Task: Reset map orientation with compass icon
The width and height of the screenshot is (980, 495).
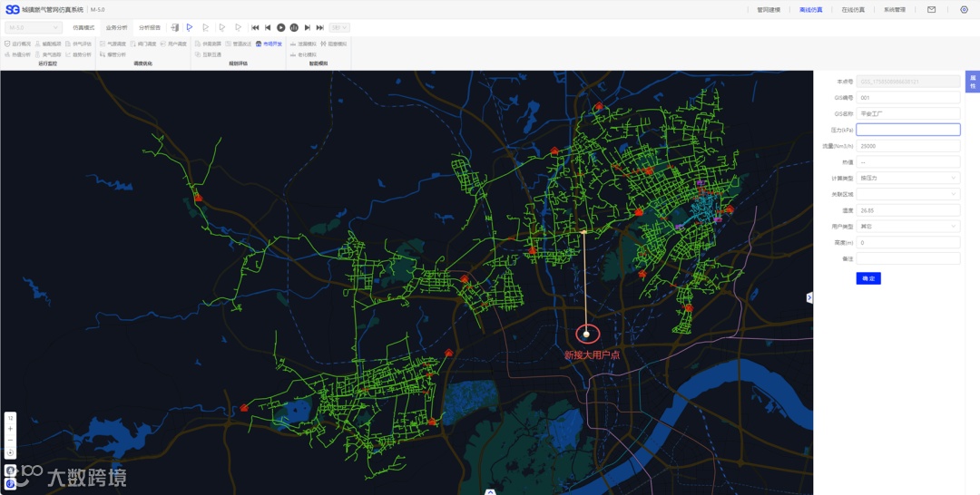Action: [10, 451]
